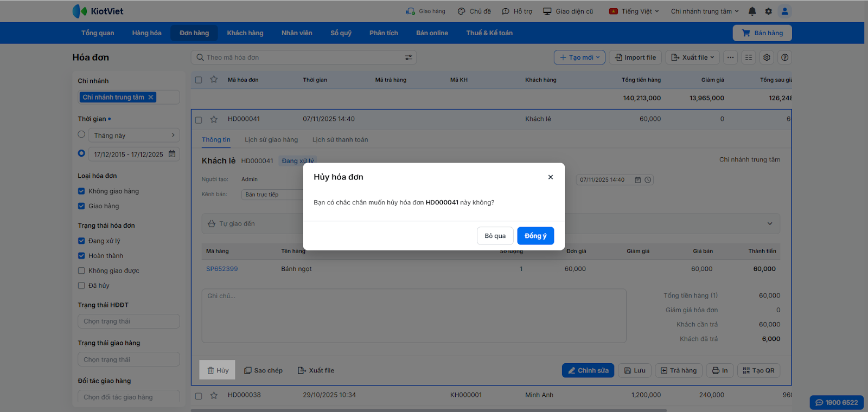
Task: Click Bán hàng cart button
Action: click(762, 33)
